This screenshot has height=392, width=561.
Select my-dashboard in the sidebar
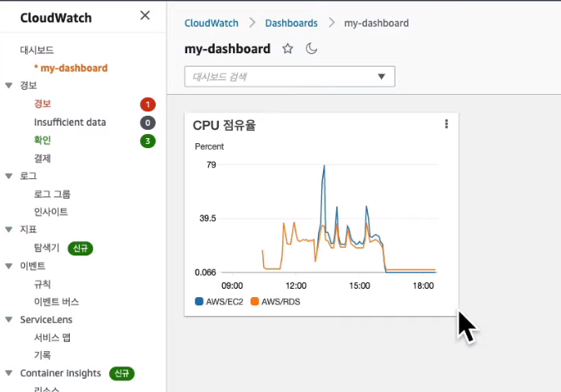click(71, 68)
